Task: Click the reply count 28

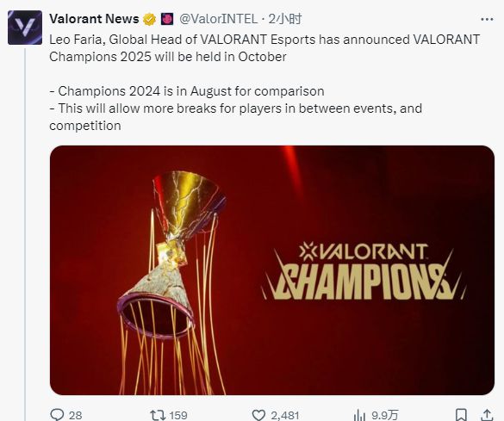Action: 76,415
